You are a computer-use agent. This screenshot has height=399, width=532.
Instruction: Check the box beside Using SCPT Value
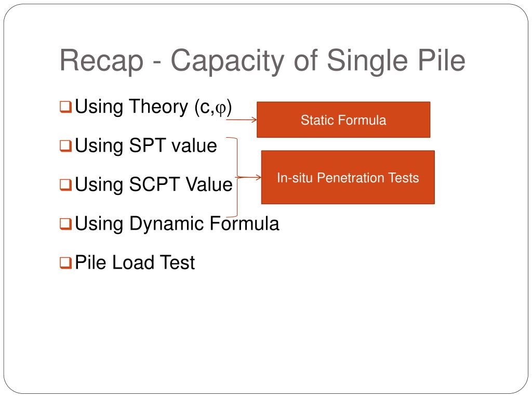65,185
